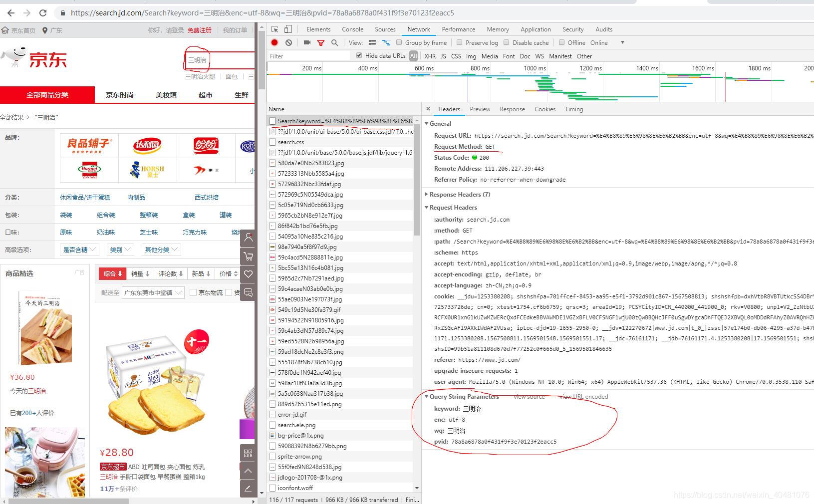Open 广东东莞市中堂镇 delivery dropdown
The image size is (814, 504).
point(153,292)
